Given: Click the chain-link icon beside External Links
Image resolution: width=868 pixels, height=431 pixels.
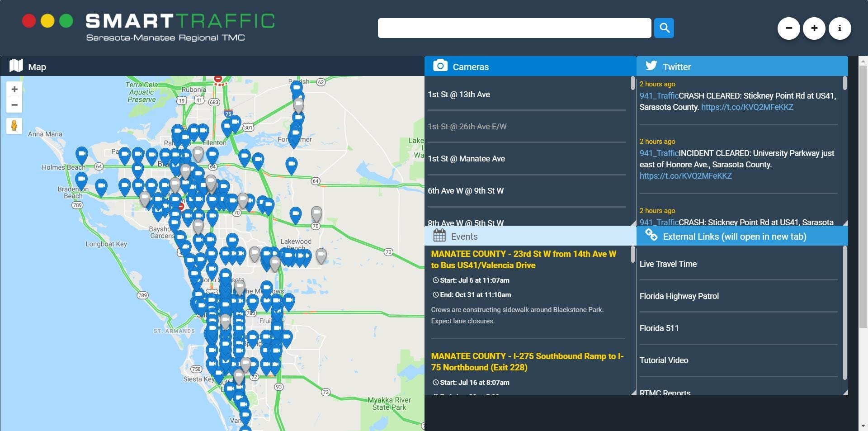Looking at the screenshot, I should click(x=651, y=236).
